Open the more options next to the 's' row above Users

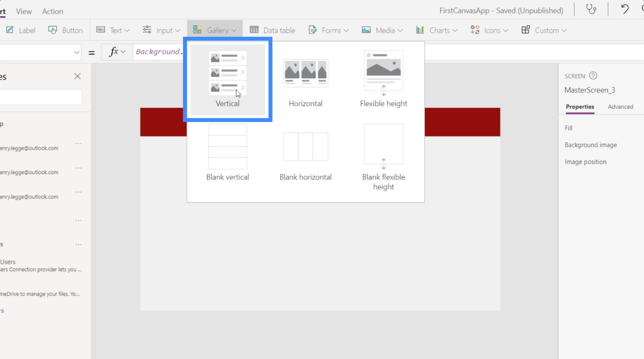click(x=79, y=244)
